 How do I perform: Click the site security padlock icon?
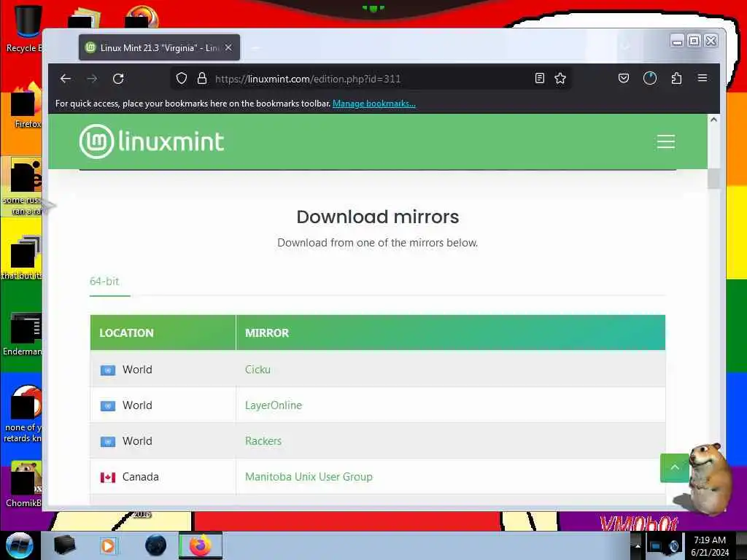click(202, 79)
